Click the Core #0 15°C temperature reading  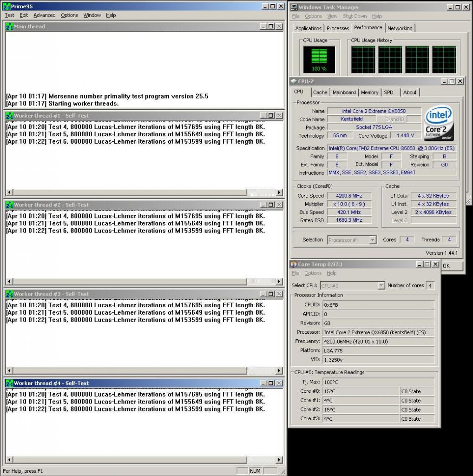click(361, 391)
